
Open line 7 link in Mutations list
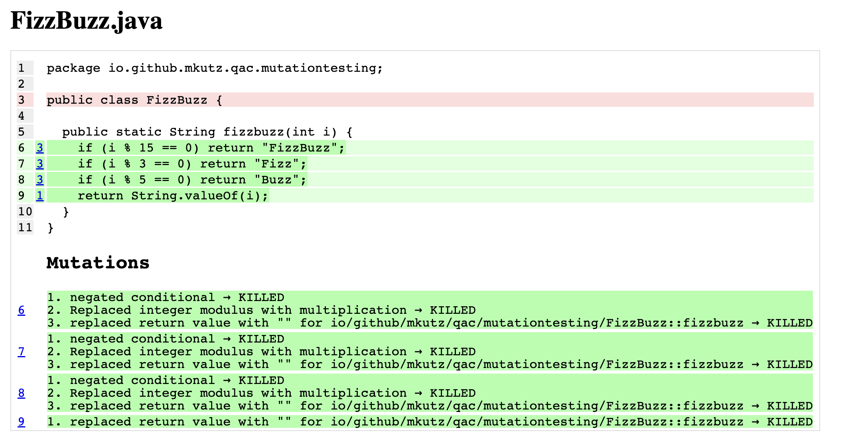tap(21, 352)
